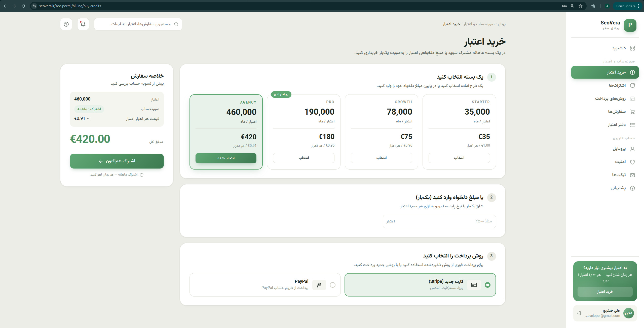
Task: Open خرید اعتبار active sidebar item
Action: pos(605,72)
